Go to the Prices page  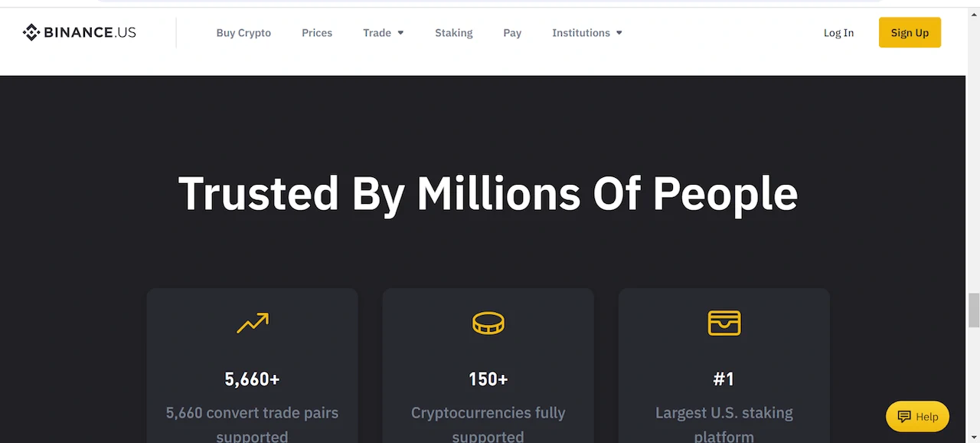pyautogui.click(x=317, y=33)
